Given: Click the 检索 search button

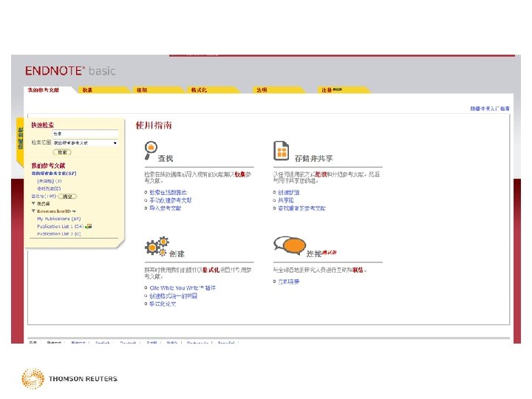Looking at the screenshot, I should pyautogui.click(x=62, y=152).
